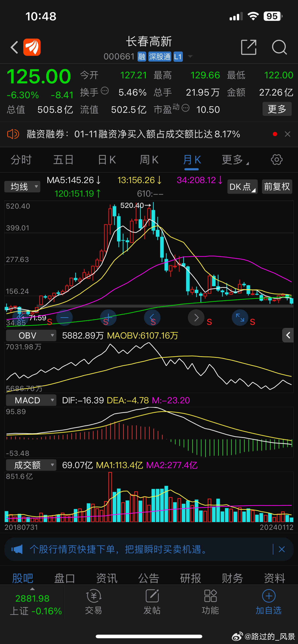Expand the OBV indicator dropdown
298x644 pixels.
click(x=31, y=335)
